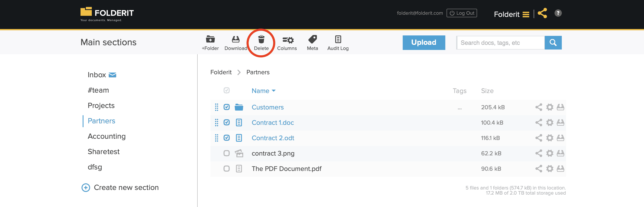The image size is (644, 207).
Task: Click the orange share icon in header
Action: point(542,13)
